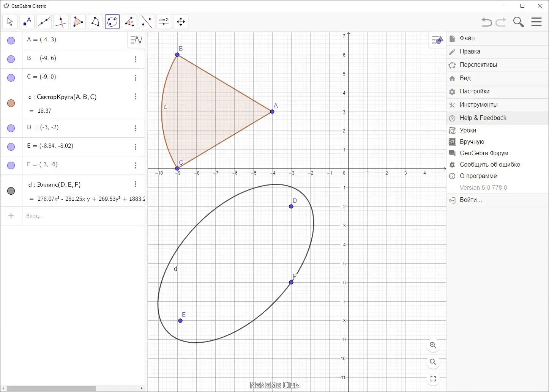Toggle visibility of point E
The height and width of the screenshot is (392, 549).
coord(11,147)
